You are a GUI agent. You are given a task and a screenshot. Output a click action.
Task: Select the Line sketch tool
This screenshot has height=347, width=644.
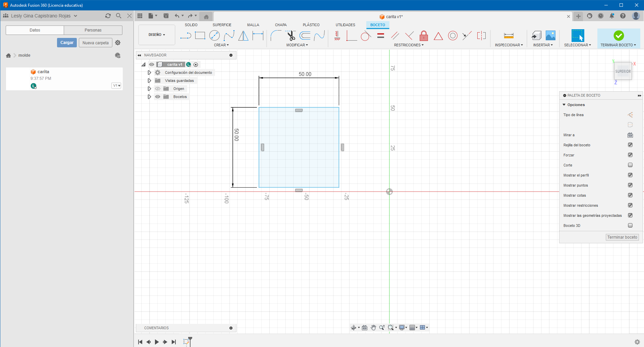coord(185,36)
